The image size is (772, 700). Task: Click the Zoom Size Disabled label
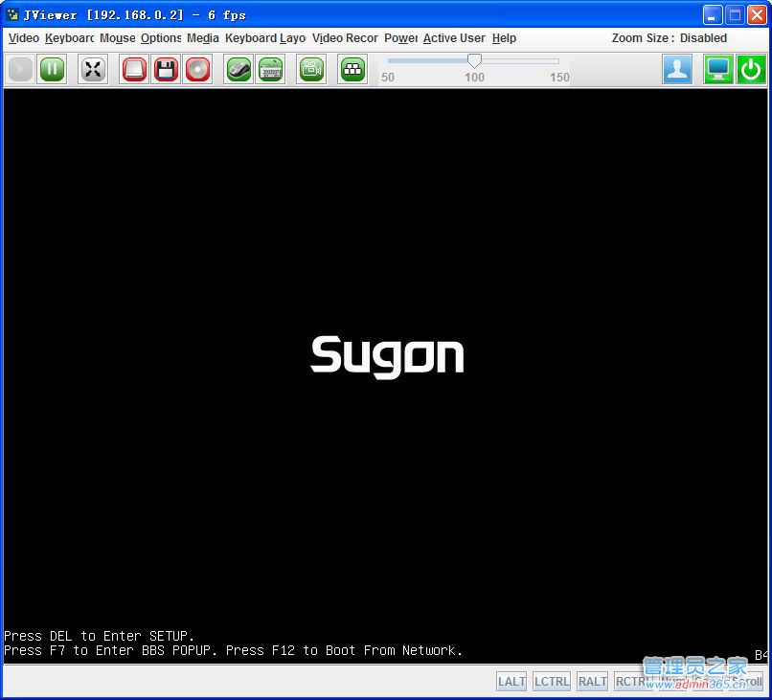point(670,38)
